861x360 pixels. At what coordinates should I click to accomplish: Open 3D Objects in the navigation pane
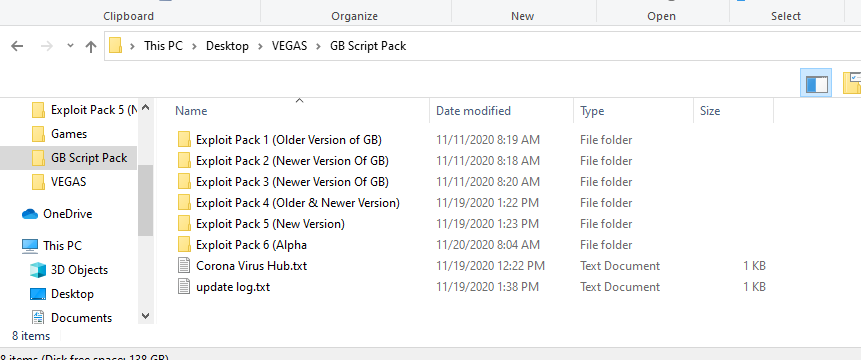click(x=79, y=270)
